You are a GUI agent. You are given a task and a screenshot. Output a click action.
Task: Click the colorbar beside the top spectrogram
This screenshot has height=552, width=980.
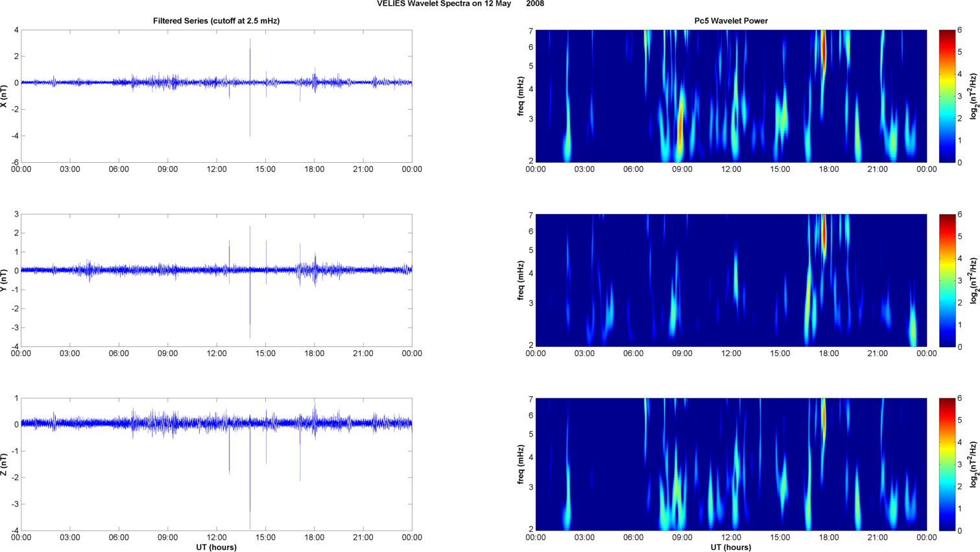[947, 96]
